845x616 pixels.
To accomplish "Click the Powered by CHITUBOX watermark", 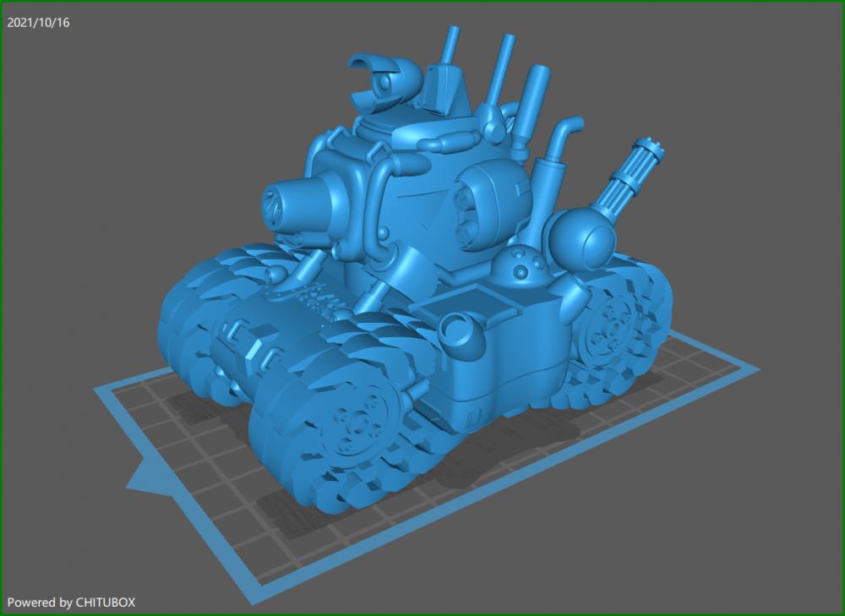I will (71, 602).
